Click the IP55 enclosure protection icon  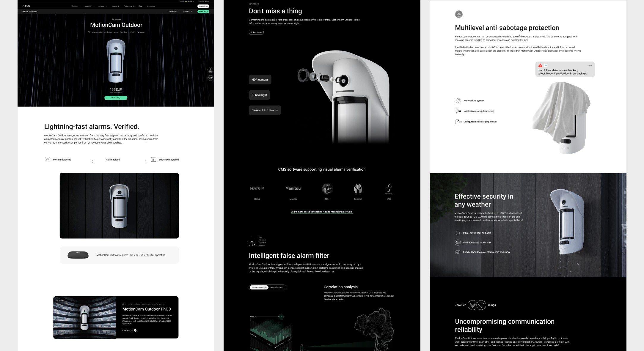click(458, 243)
